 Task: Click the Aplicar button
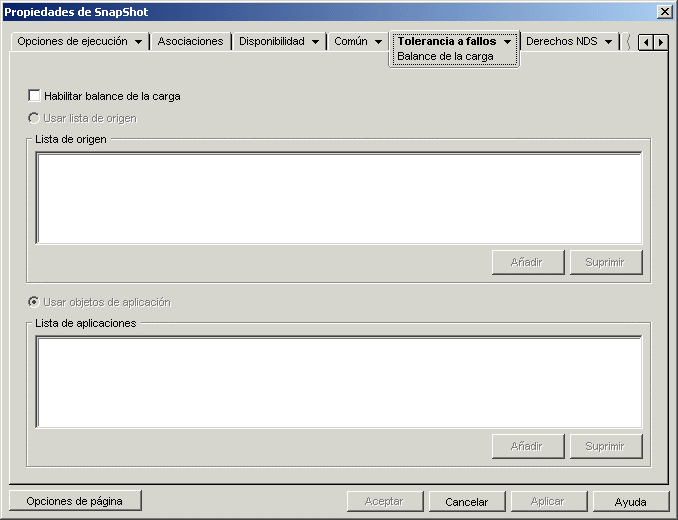coord(549,501)
